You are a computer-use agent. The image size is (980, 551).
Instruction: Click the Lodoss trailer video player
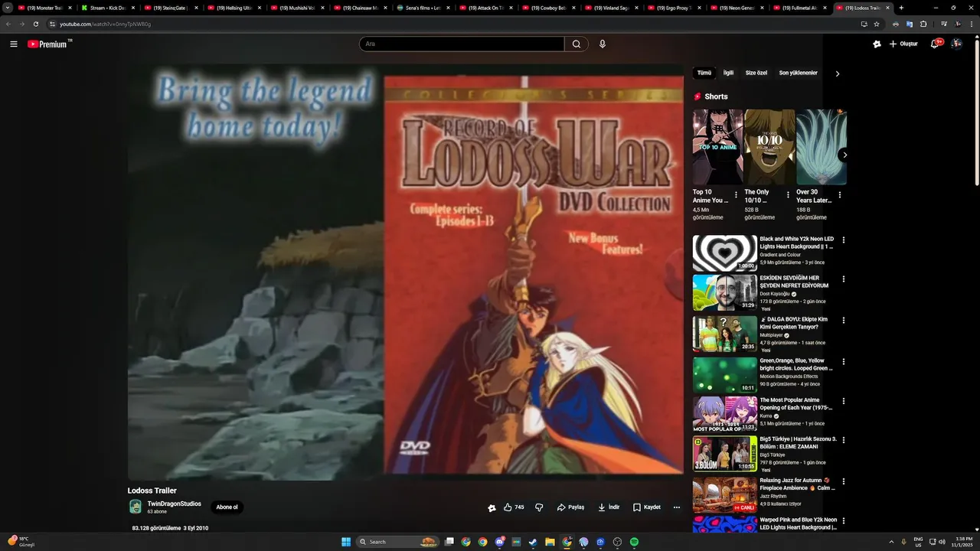pos(406,272)
